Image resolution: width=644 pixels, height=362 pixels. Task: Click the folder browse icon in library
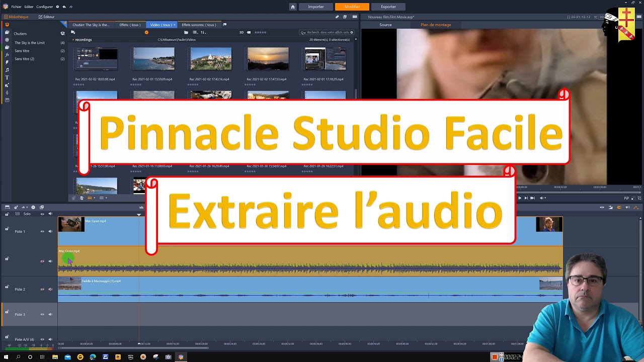click(186, 32)
